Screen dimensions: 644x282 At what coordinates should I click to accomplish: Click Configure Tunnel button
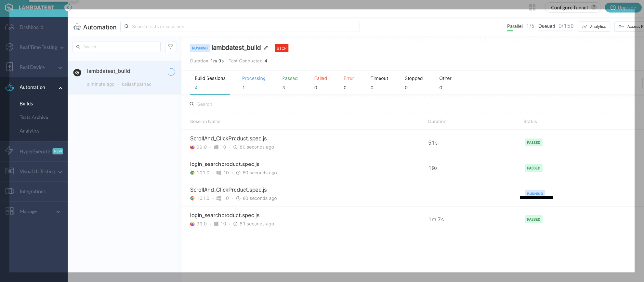click(572, 7)
